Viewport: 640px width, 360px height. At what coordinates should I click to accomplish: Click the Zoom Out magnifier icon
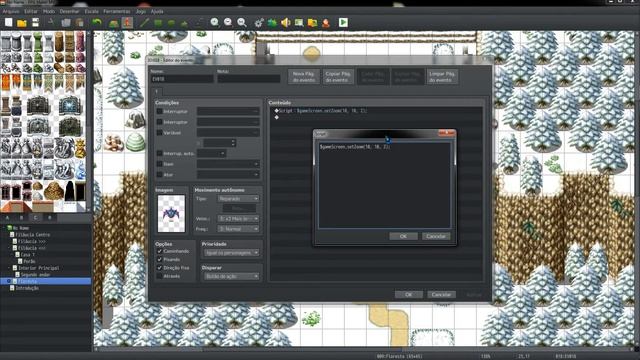tap(228, 22)
